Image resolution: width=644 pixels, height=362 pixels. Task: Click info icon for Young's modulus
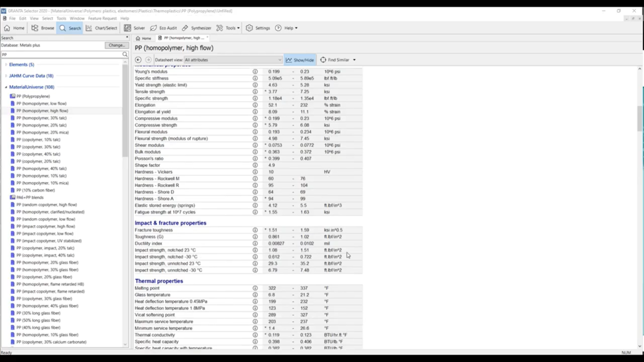click(x=255, y=71)
